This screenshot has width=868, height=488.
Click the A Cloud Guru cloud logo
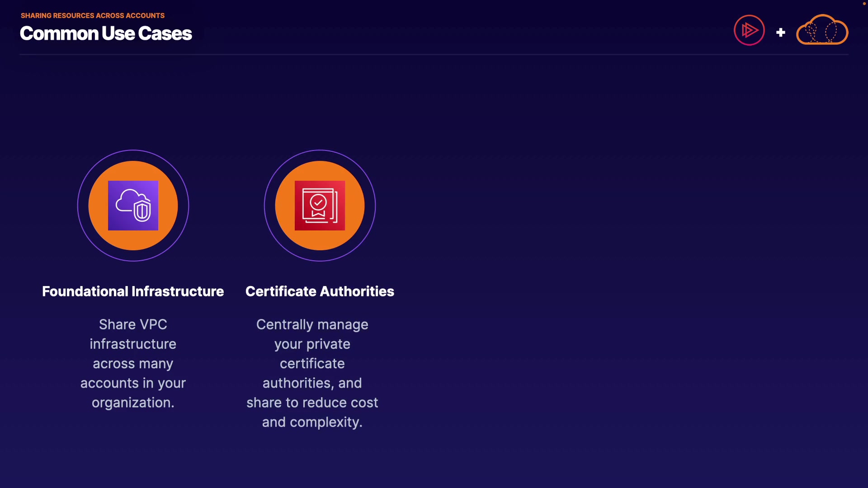(822, 30)
